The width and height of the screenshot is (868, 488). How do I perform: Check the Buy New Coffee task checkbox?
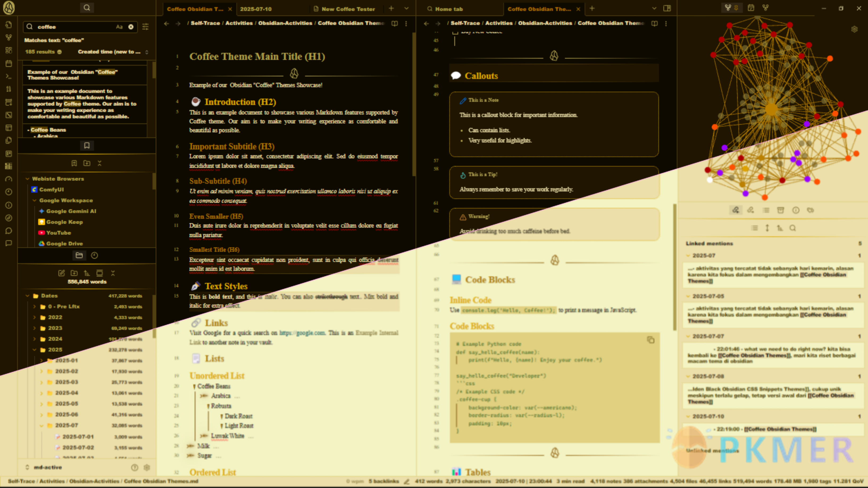455,32
